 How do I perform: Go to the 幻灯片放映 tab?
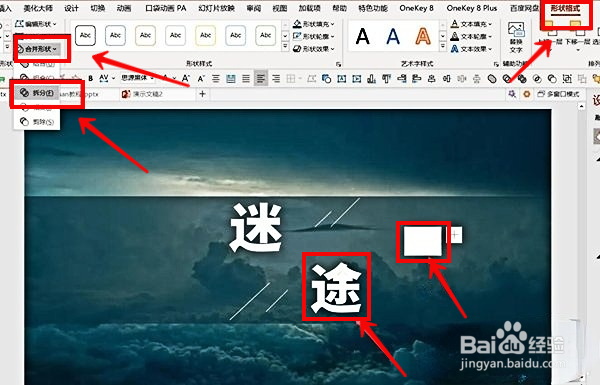[x=216, y=8]
